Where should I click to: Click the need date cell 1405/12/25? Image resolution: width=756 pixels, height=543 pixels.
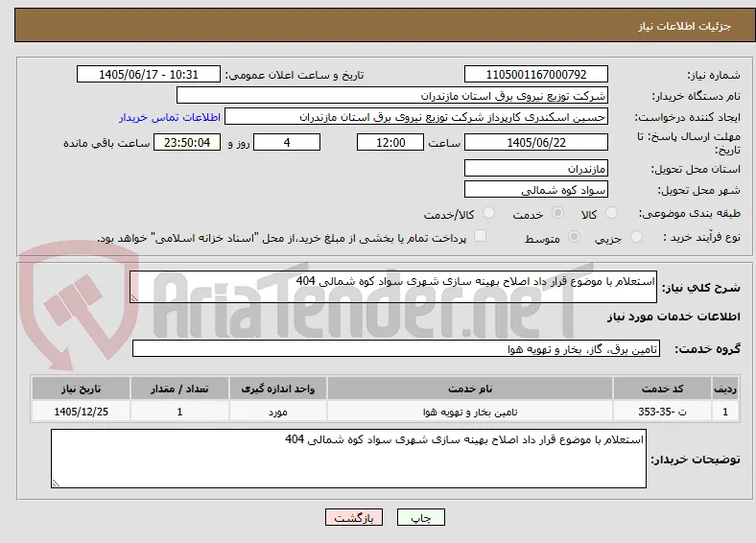[x=81, y=412]
